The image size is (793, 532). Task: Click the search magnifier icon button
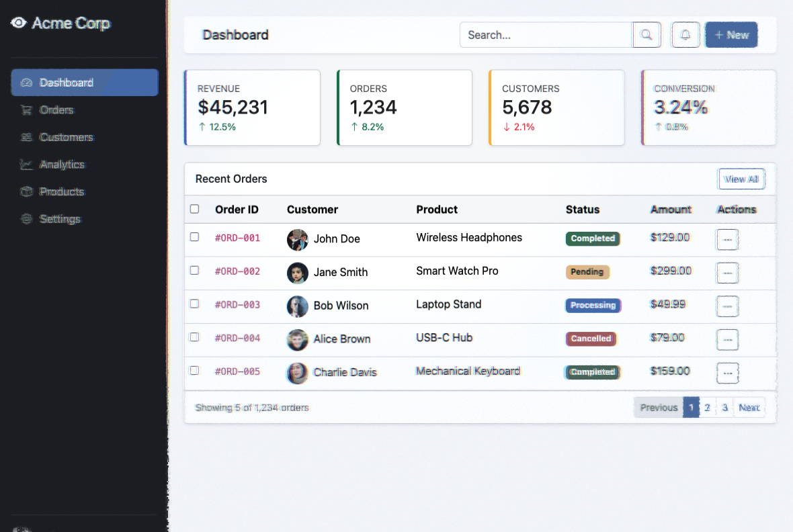(x=646, y=35)
